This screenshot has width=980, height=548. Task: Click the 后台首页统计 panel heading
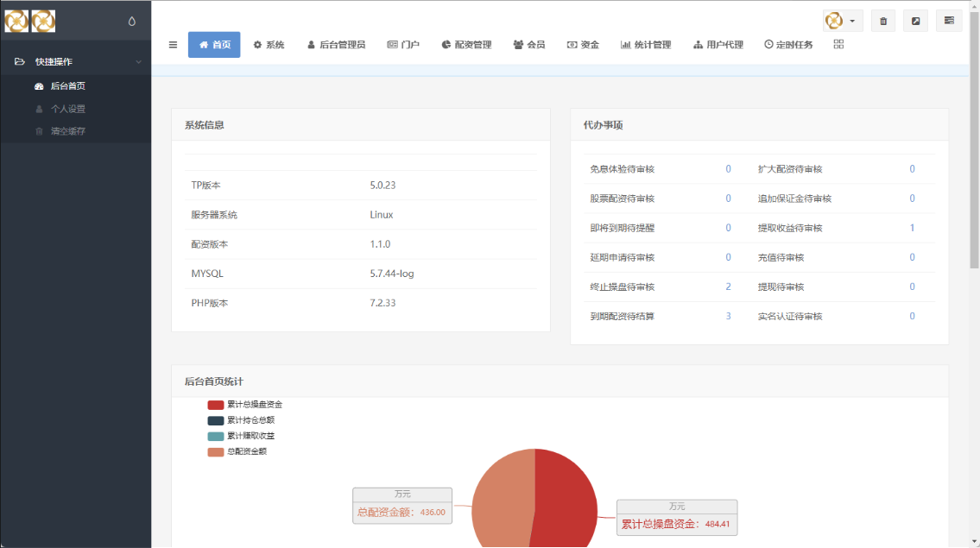click(214, 381)
